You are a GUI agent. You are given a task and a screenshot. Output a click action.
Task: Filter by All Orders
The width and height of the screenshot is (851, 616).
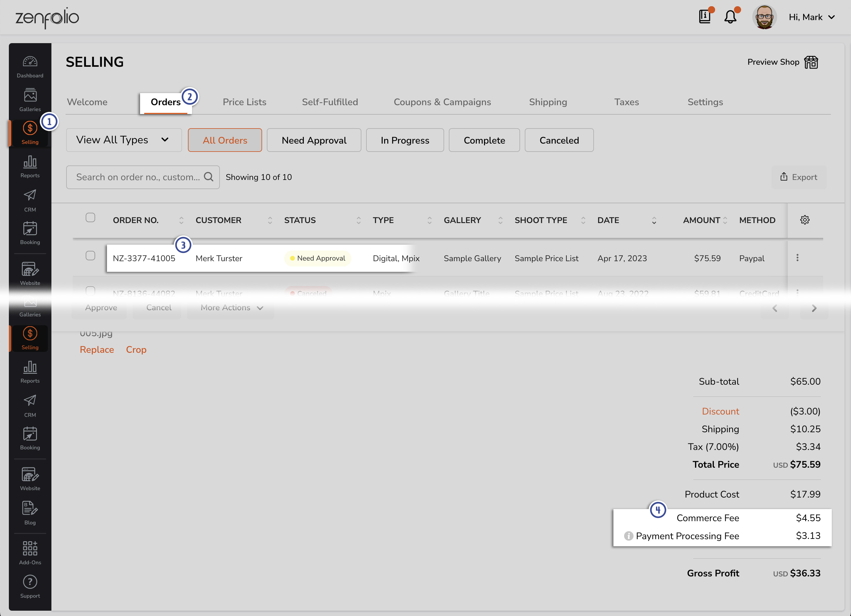(225, 140)
